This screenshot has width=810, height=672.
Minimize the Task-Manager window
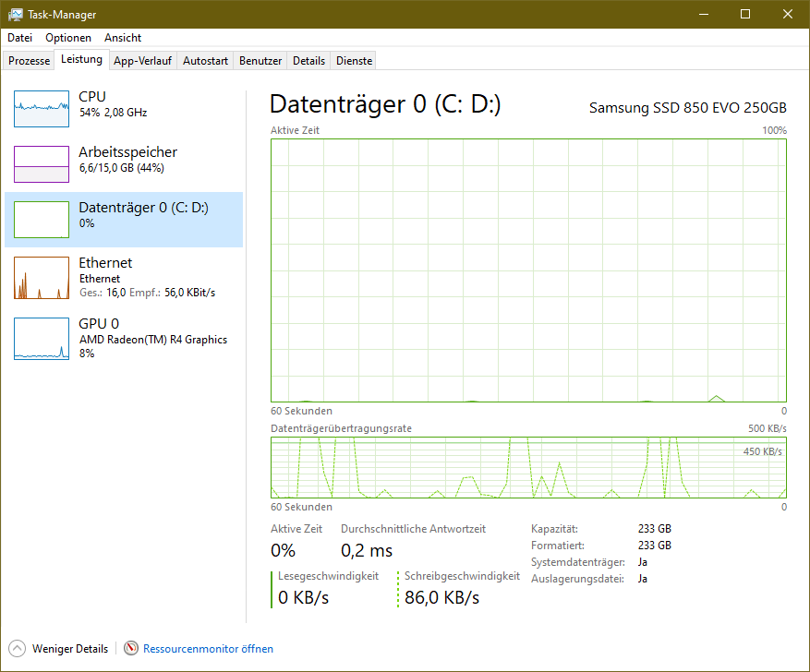(x=703, y=14)
